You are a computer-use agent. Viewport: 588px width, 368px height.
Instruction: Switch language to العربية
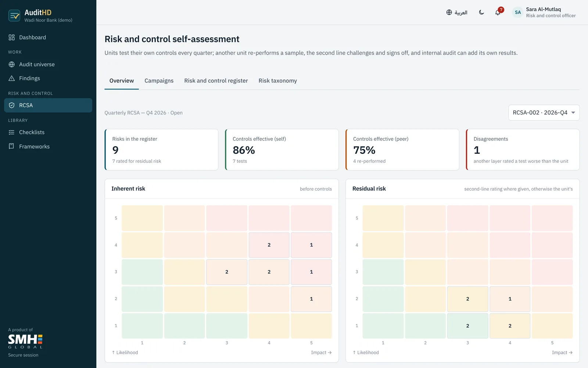[x=461, y=13]
